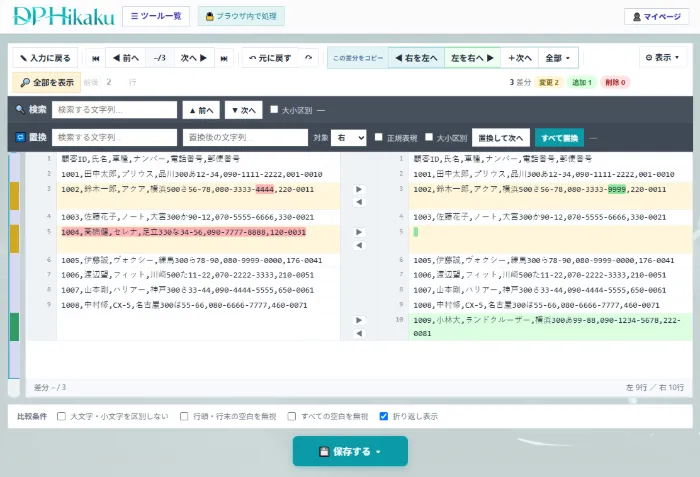Open the 表示 settings dropdown
The image size is (700, 477).
pos(662,57)
